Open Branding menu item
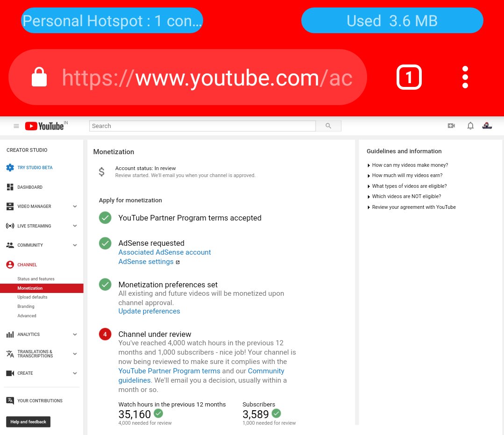Image resolution: width=504 pixels, height=435 pixels. pos(26,307)
